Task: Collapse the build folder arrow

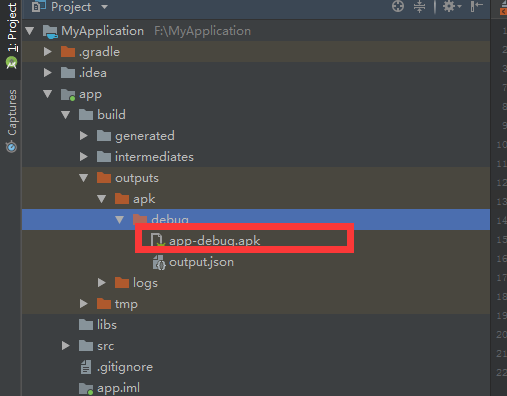Action: tap(66, 115)
